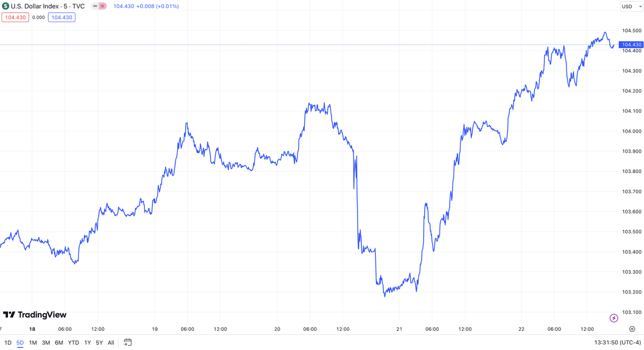Click the pink approximately-equal data status icon
Screen dimensions: 644x350
pyautogui.click(x=102, y=7)
